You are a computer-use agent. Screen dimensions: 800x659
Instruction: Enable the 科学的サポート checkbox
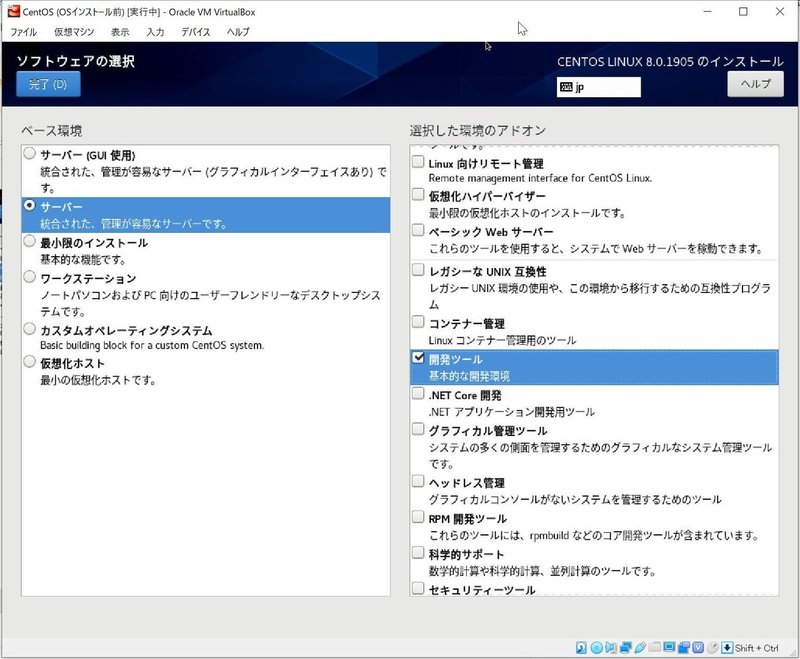coord(418,552)
